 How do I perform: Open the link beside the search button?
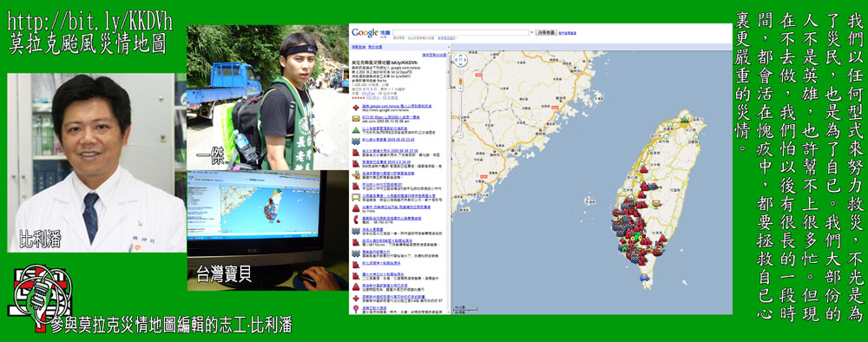(x=568, y=33)
